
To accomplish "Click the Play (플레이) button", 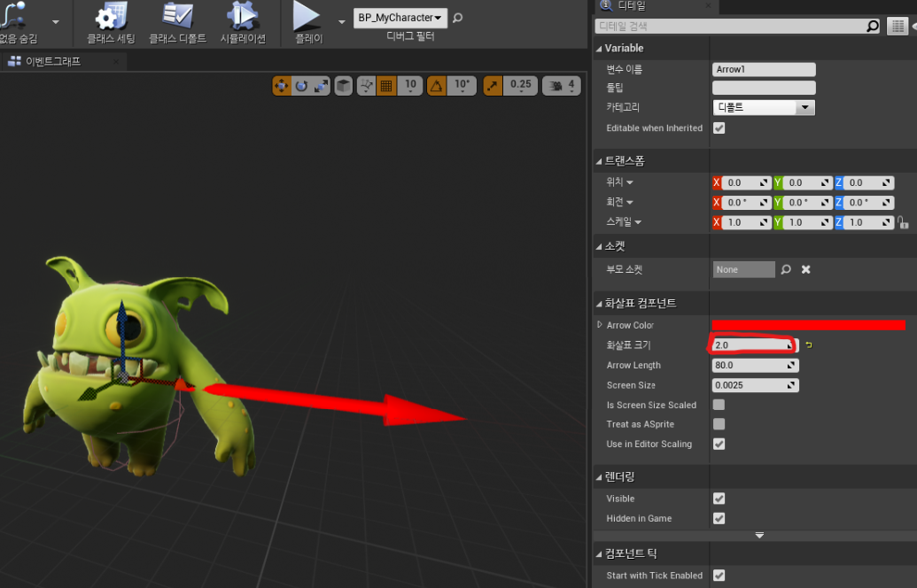I will click(308, 23).
